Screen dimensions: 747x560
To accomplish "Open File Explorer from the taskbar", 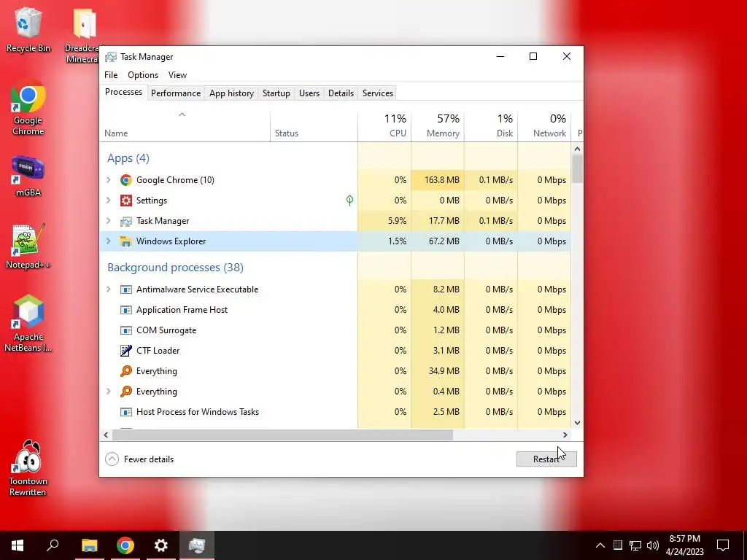I will tap(89, 545).
